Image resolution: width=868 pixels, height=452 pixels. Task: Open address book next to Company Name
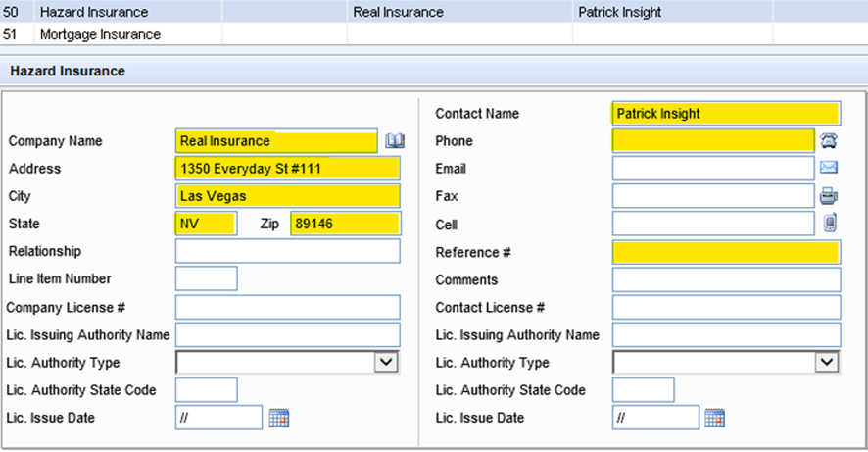coord(394,141)
